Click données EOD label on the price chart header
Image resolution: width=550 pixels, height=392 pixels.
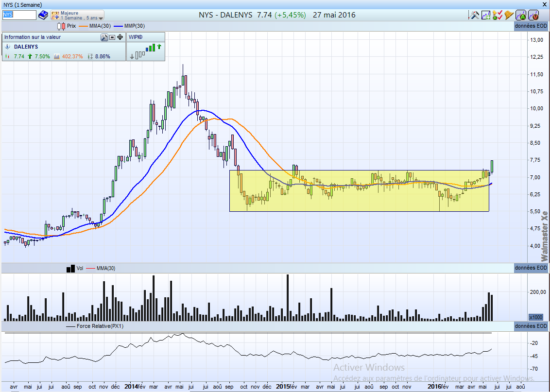(x=532, y=26)
